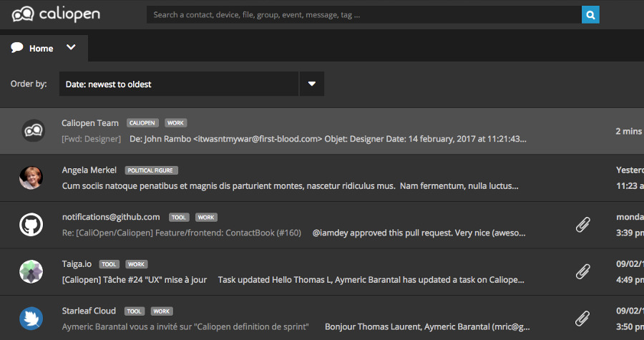Open the '[Fwd: Designer]' subject
Image resolution: width=644 pixels, height=340 pixels.
pyautogui.click(x=91, y=139)
